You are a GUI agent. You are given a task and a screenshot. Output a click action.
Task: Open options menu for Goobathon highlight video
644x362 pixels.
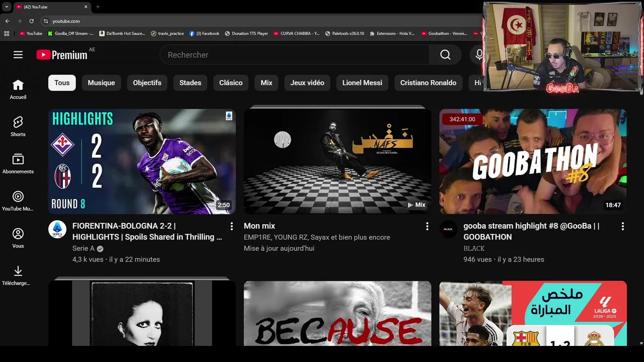coord(623,226)
